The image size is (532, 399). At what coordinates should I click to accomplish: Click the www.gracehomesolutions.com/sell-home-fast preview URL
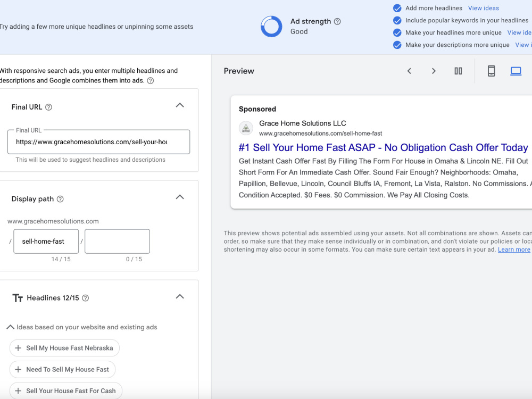(x=321, y=134)
